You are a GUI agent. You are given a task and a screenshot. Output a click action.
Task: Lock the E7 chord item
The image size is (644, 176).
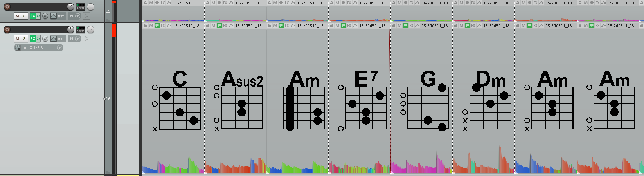[x=331, y=25]
